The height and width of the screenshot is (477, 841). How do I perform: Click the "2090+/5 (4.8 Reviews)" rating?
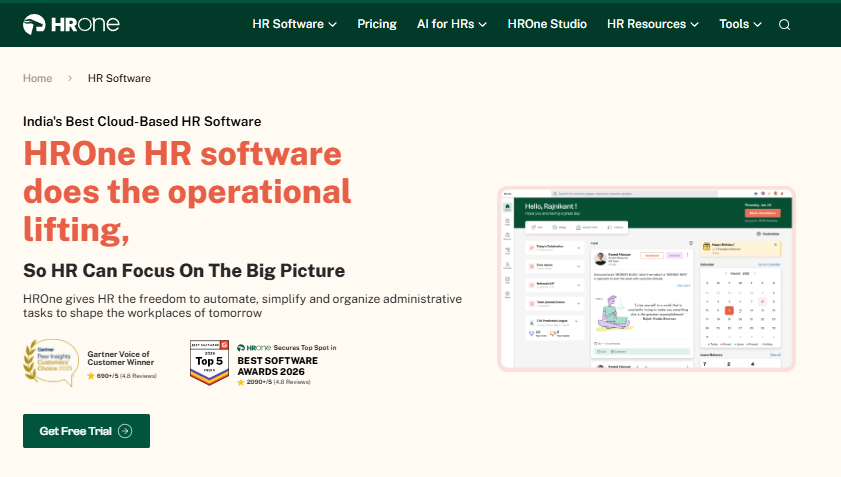pyautogui.click(x=274, y=382)
